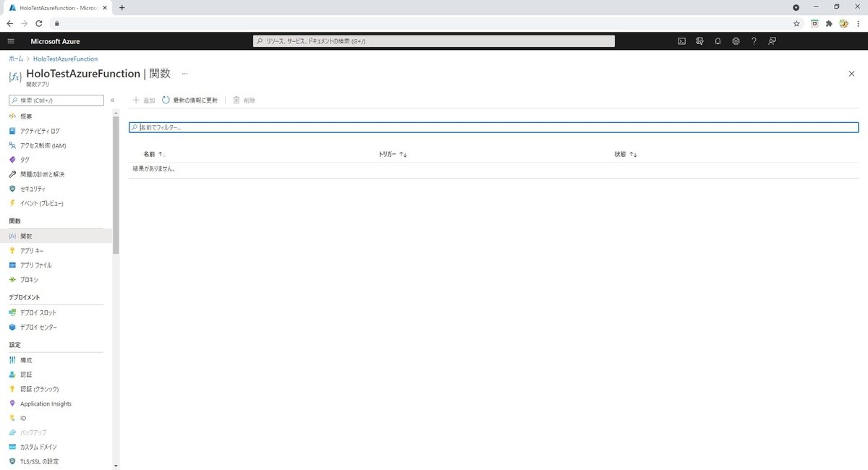Open a new browser tab with plus
The width and height of the screenshot is (868, 470).
122,7
